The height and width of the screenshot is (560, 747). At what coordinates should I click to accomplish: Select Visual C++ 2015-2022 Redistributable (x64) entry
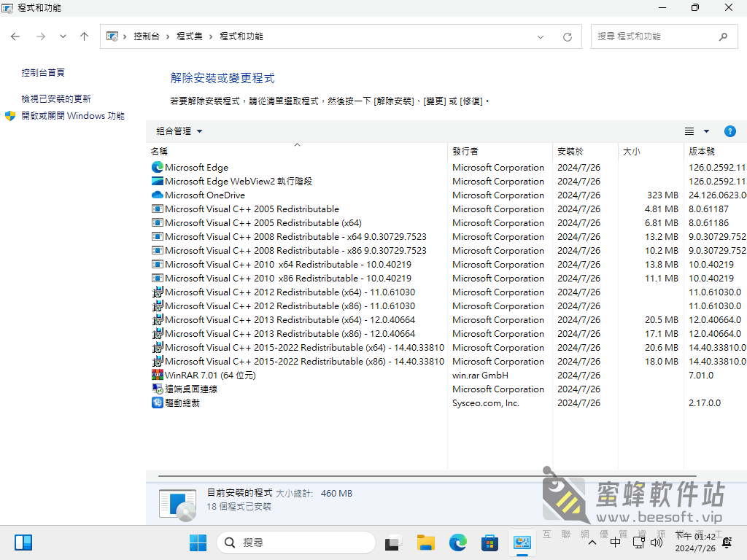(304, 347)
